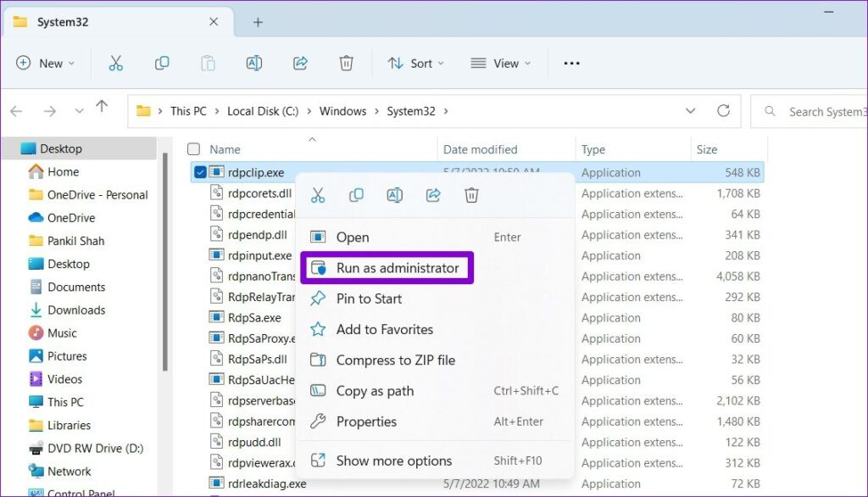This screenshot has height=497, width=868.
Task: Click the Copy icon in the top toolbar
Action: 162,63
